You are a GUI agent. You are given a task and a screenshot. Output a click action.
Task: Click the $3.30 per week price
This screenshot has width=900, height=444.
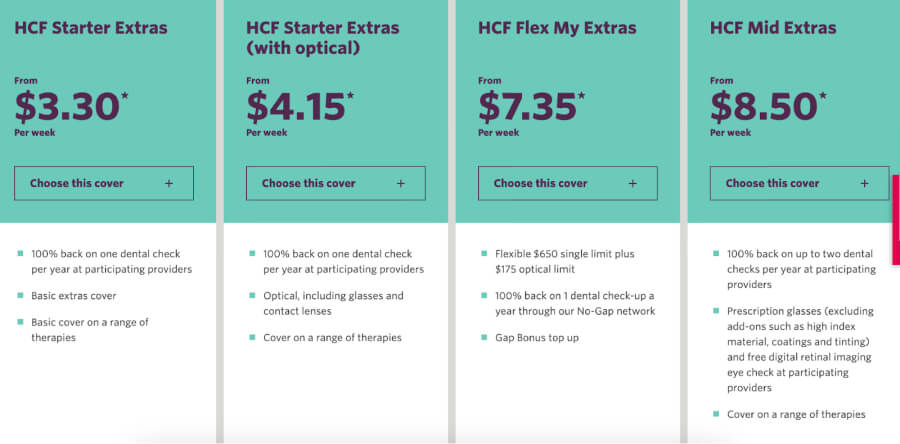(67, 106)
